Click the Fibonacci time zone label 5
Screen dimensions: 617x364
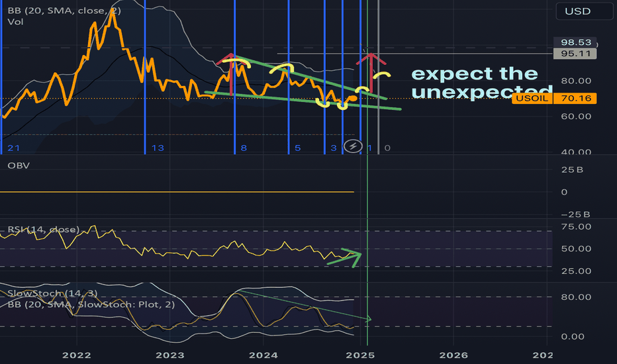coord(298,148)
